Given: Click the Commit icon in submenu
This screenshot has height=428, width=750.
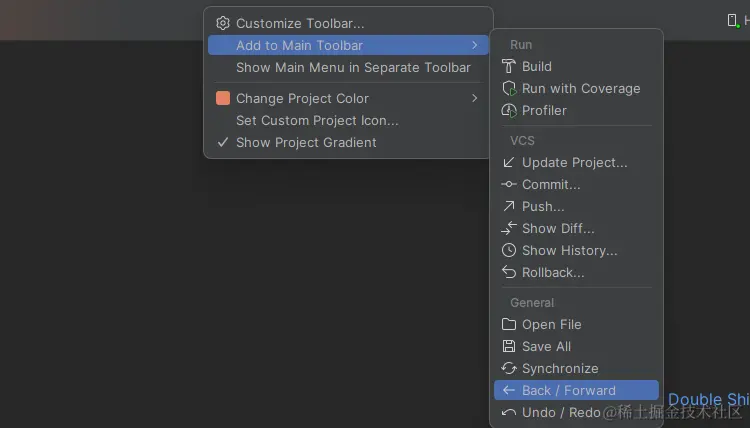Looking at the screenshot, I should pos(509,184).
